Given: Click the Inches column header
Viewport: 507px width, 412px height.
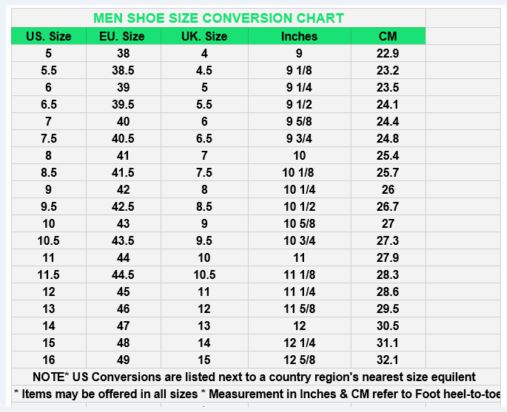Looking at the screenshot, I should (x=299, y=36).
